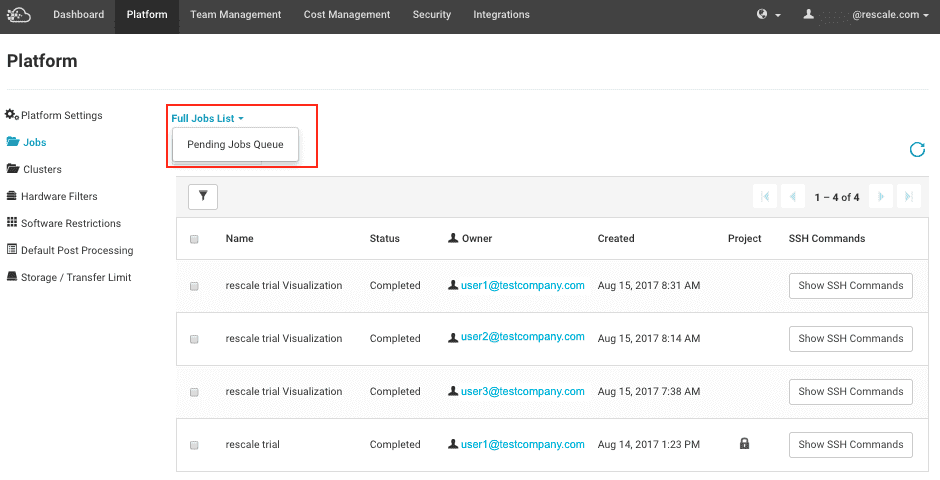Go to the first page of results
The image size is (940, 480).
(x=767, y=197)
